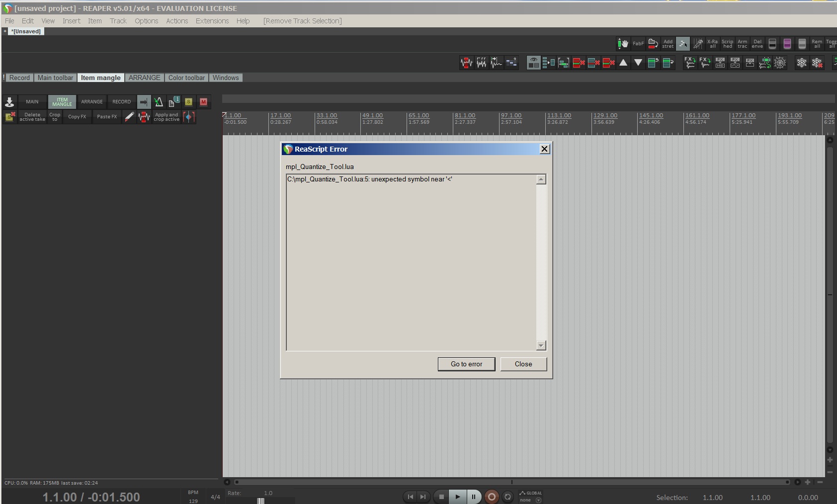Click the RECORD toolbar switch button

pos(122,102)
